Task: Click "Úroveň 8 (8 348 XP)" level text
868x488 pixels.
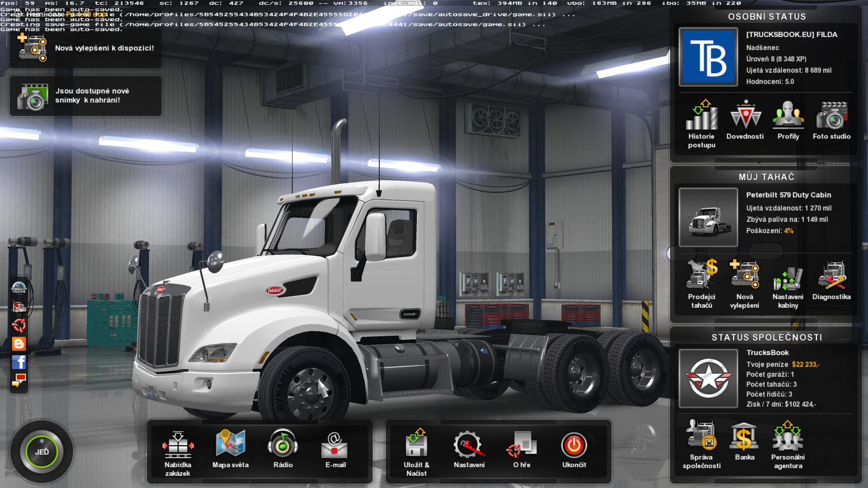Action: (776, 59)
